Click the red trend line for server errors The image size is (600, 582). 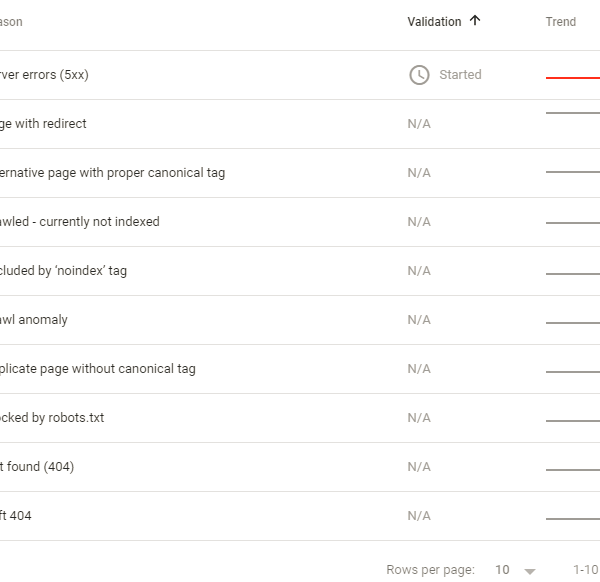[573, 78]
